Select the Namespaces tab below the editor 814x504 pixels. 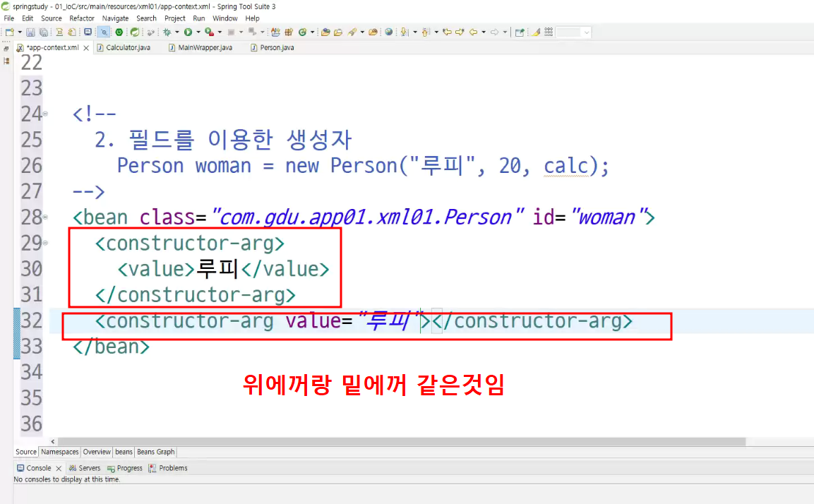pos(60,452)
